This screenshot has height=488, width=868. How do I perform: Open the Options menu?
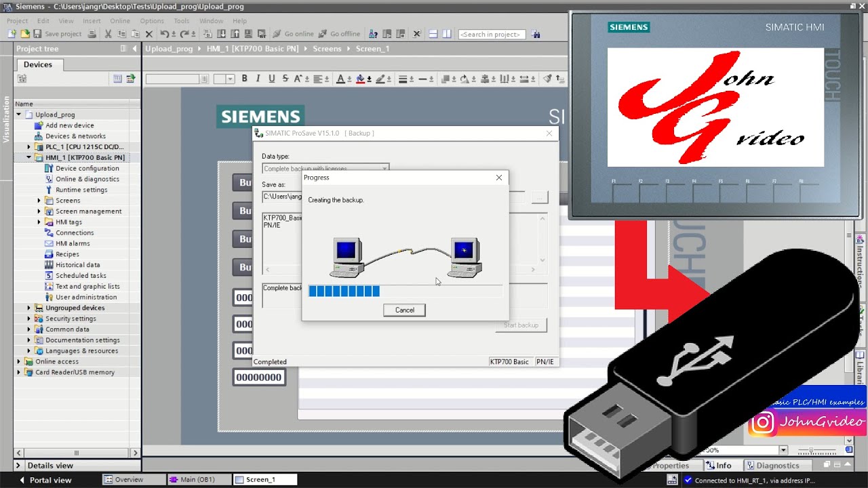(152, 21)
